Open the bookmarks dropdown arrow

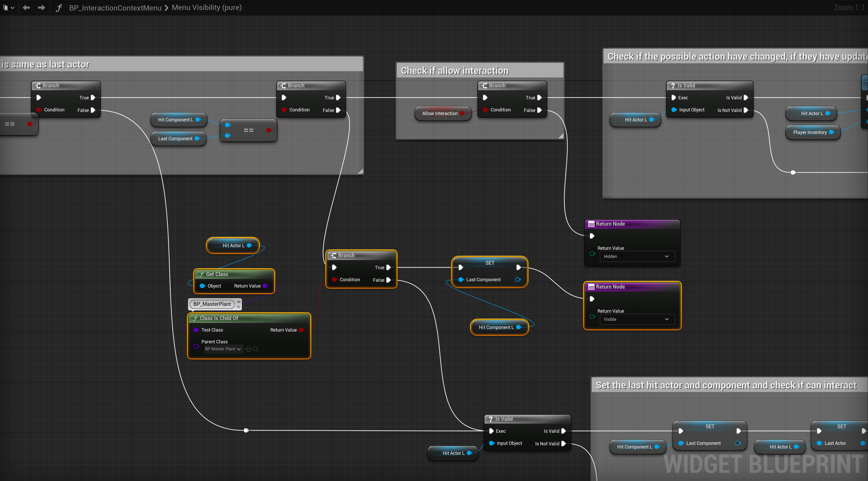13,8
